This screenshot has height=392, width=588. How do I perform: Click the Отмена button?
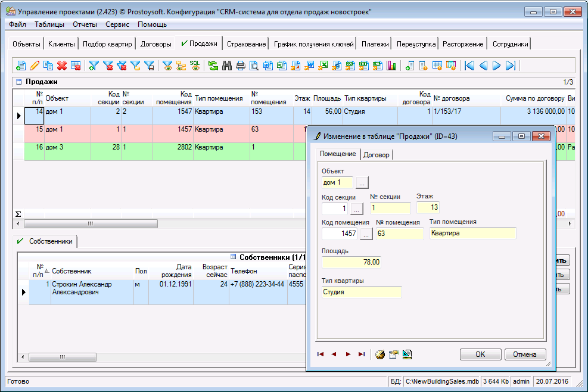[525, 354]
